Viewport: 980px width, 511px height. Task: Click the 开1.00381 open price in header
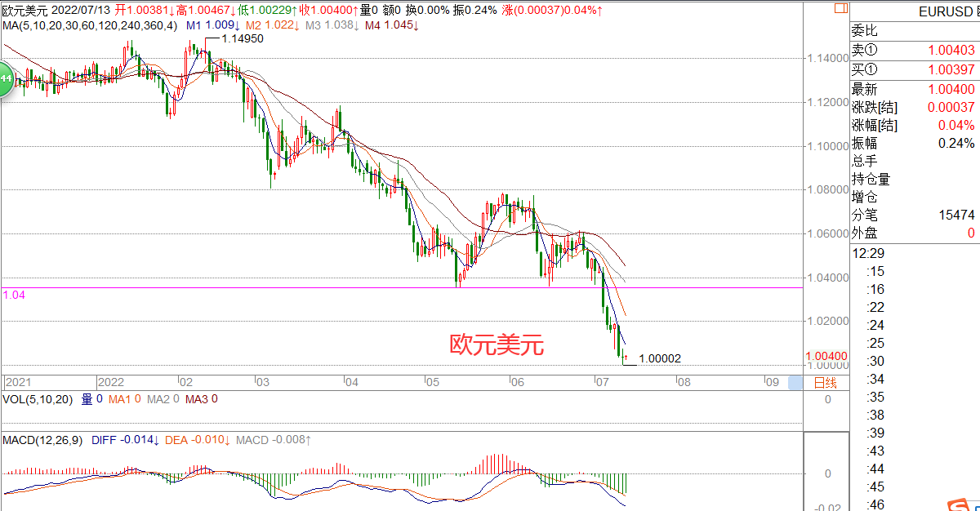(x=143, y=11)
